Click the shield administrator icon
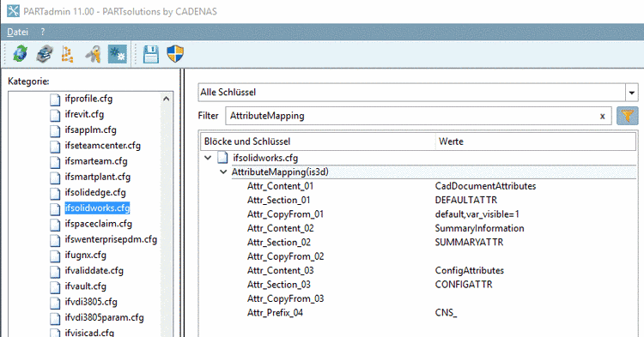The image size is (644, 337). [175, 54]
